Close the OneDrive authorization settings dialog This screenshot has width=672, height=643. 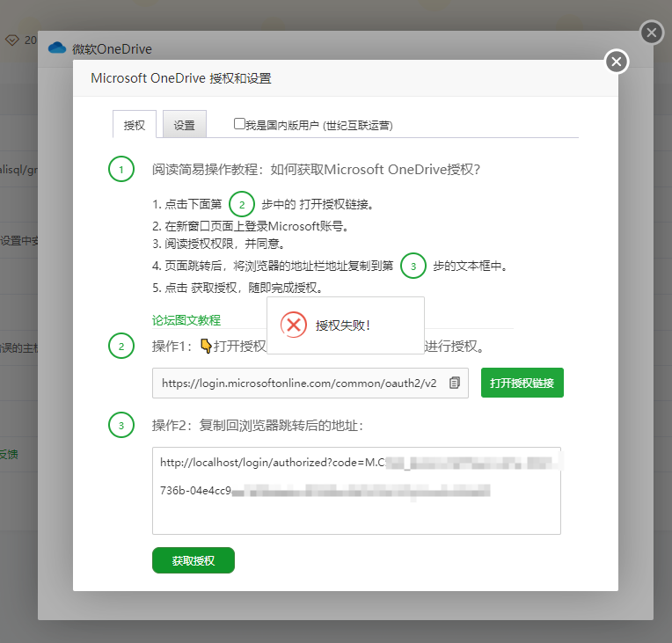(x=617, y=62)
